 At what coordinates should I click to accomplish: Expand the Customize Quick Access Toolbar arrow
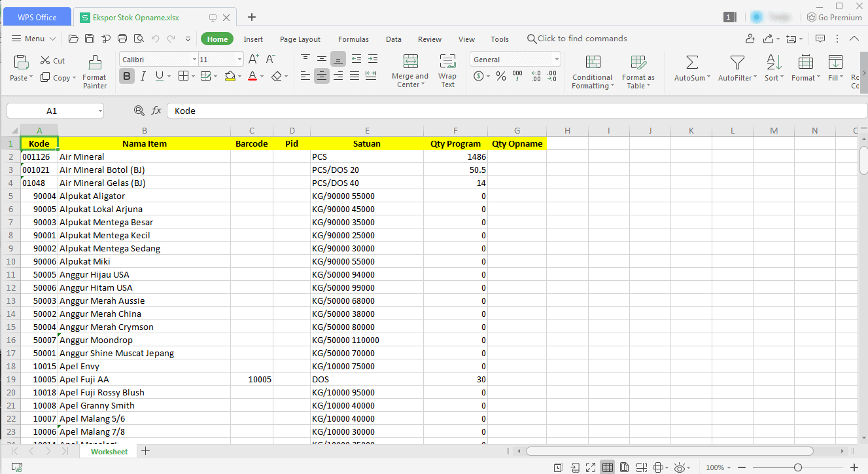[x=188, y=39]
